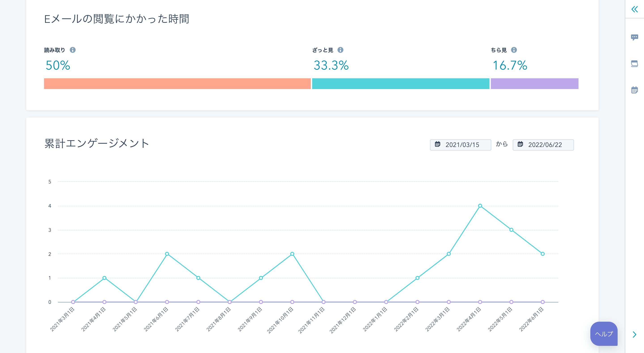Show info tooltip for 読み取り

tap(72, 50)
